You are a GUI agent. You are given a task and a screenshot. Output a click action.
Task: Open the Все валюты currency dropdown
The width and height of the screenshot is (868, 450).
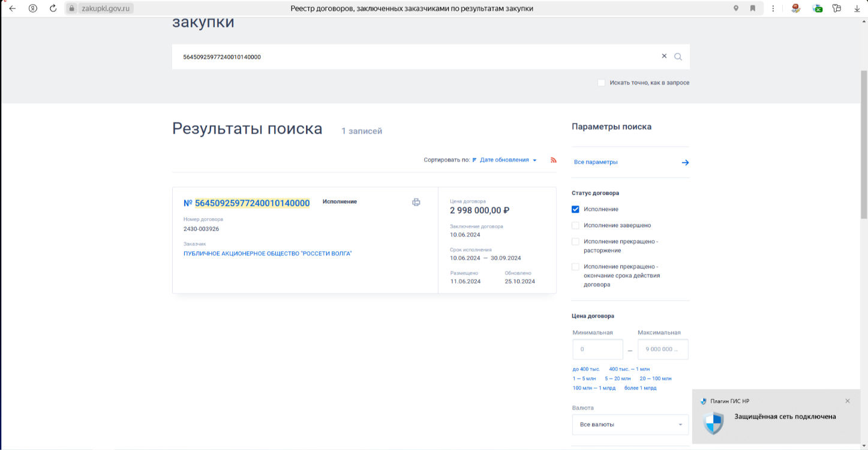(630, 424)
